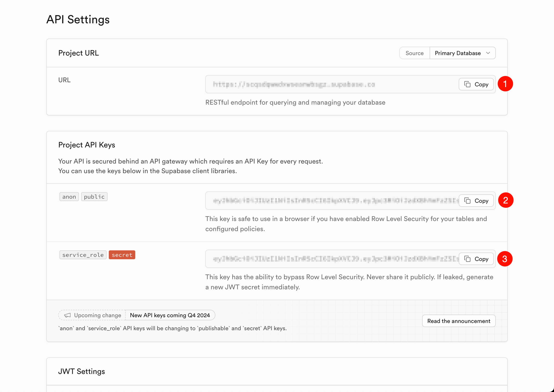Click the red secret badge
Screen dimensions: 554x392
(x=122, y=255)
